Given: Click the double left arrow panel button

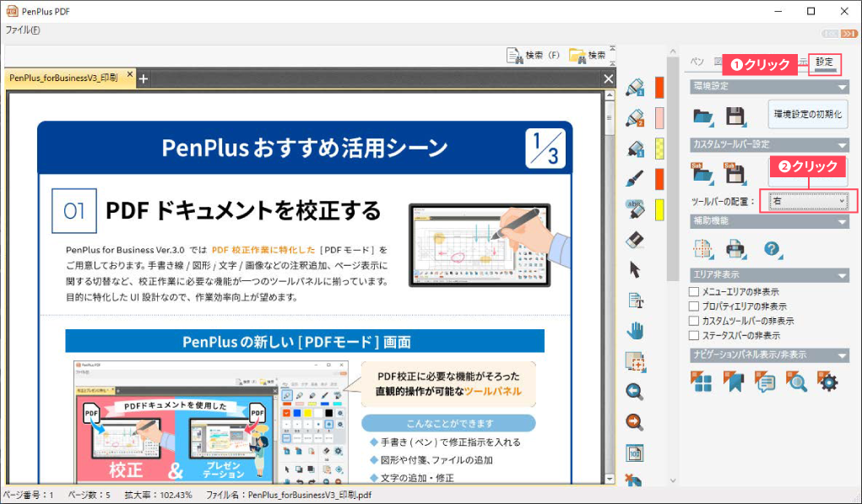Looking at the screenshot, I should [x=832, y=34].
